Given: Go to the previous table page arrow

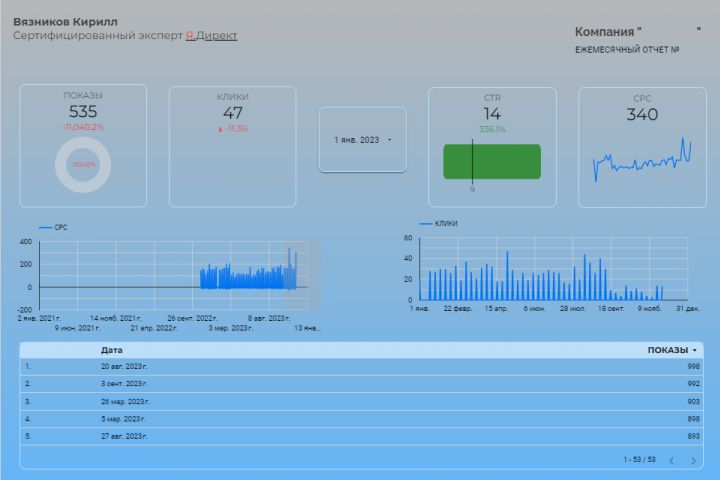Looking at the screenshot, I should (x=671, y=460).
